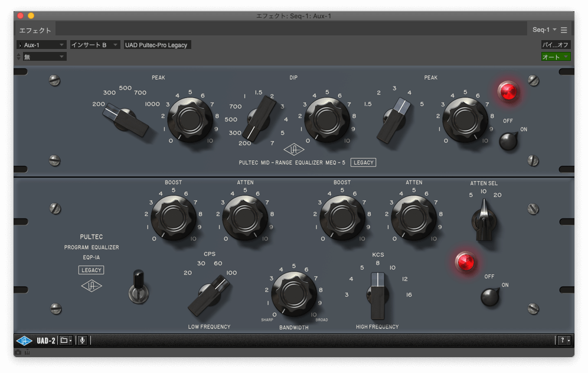Viewport: 588px width, 373px height.
Task: Click the DIP frequency selector switch
Action: [259, 119]
